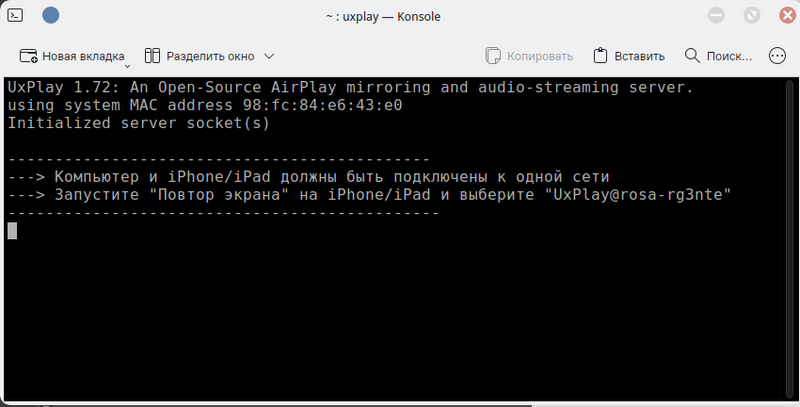The width and height of the screenshot is (800, 407).
Task: Click the "~ : uxplay — Konsole" window title
Action: tap(383, 16)
